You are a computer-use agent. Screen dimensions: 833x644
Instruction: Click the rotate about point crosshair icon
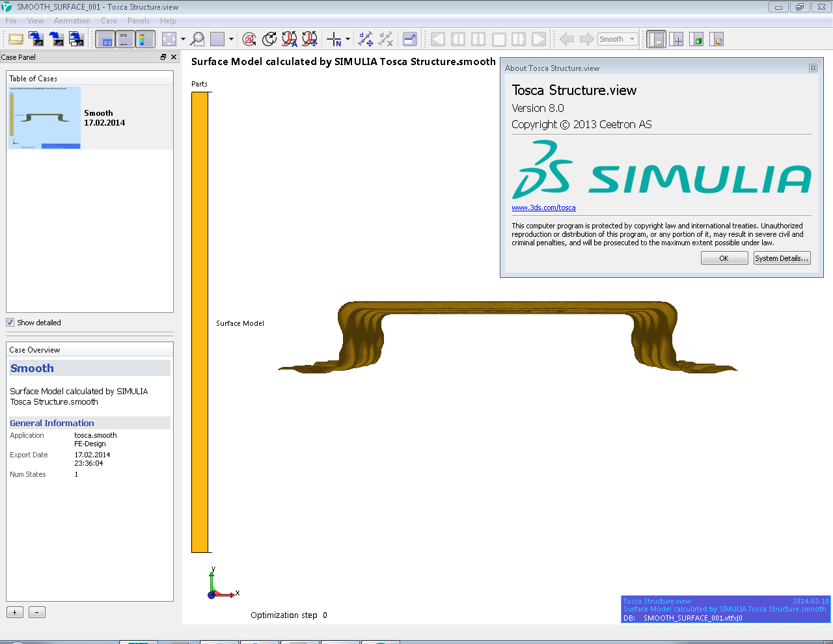(x=310, y=39)
